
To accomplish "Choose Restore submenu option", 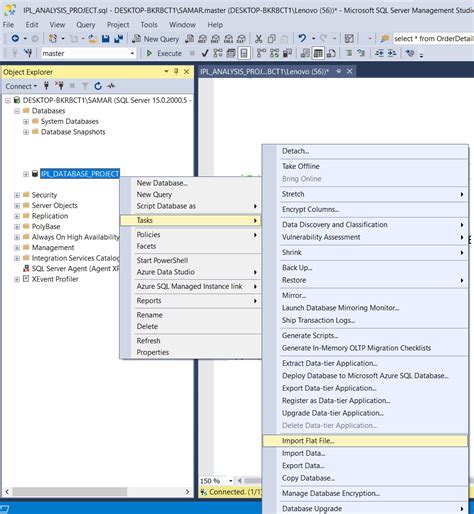I will [365, 280].
